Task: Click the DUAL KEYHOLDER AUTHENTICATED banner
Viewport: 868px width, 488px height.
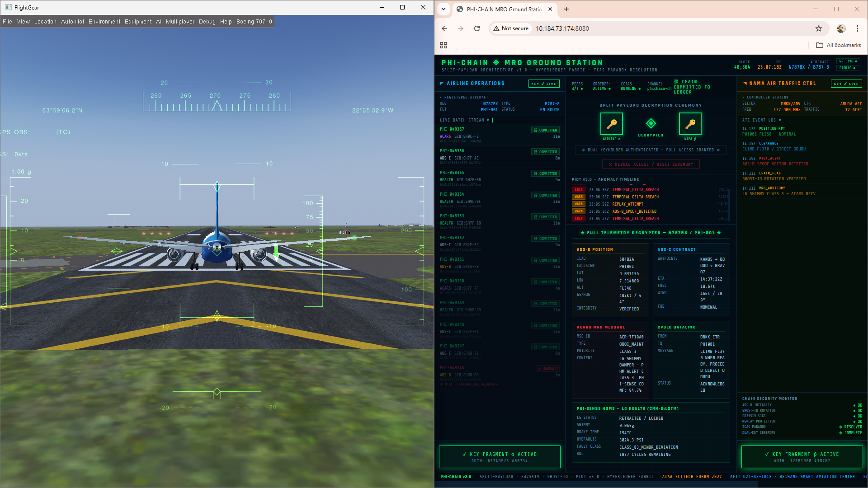Action: [651, 150]
